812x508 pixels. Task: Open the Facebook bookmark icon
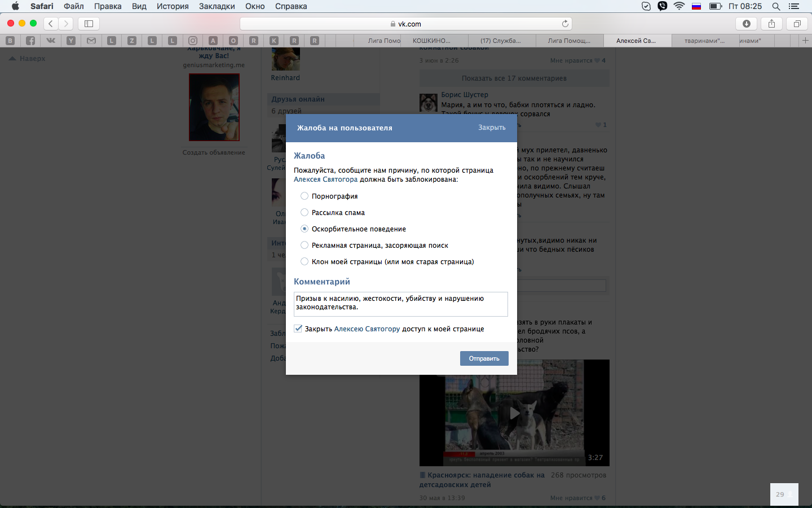pyautogui.click(x=30, y=41)
